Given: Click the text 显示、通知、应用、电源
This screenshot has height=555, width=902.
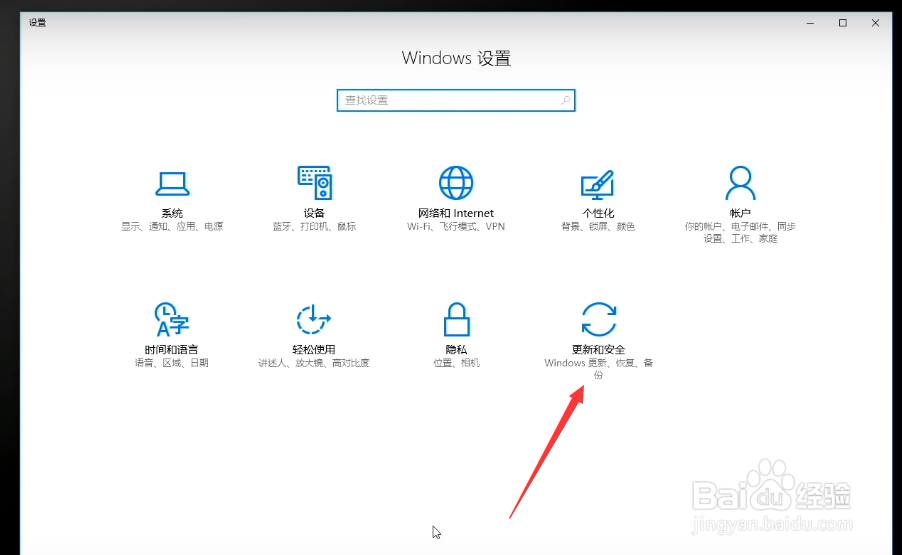Looking at the screenshot, I should (x=172, y=227).
